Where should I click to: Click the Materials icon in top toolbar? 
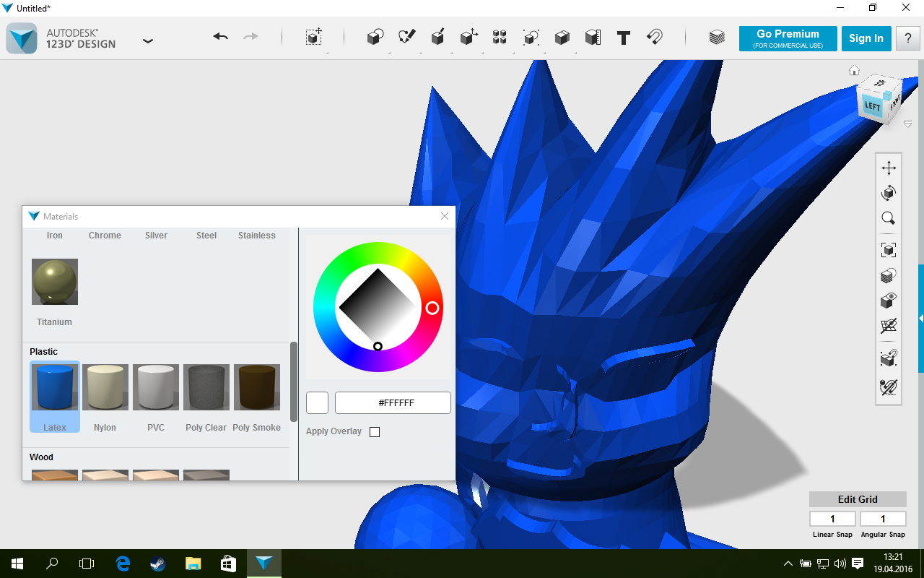click(717, 38)
